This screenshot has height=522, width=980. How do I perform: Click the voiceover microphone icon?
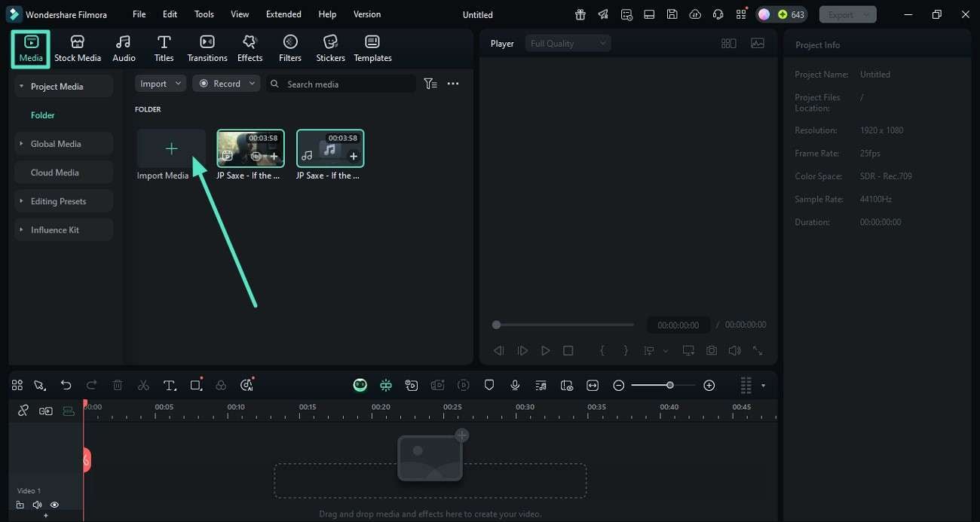515,385
